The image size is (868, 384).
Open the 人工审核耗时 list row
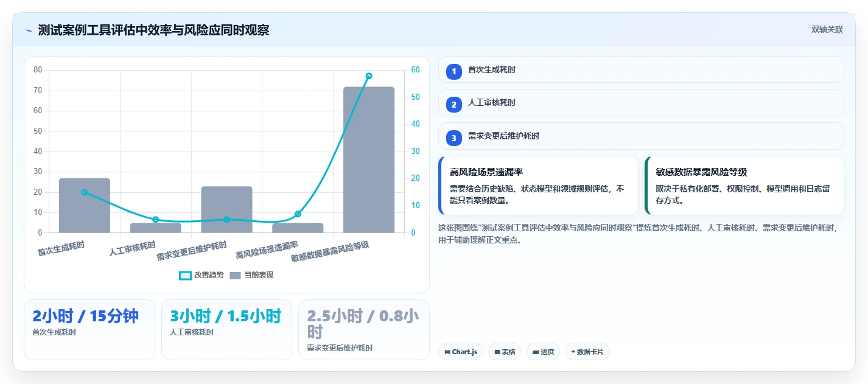pyautogui.click(x=641, y=102)
